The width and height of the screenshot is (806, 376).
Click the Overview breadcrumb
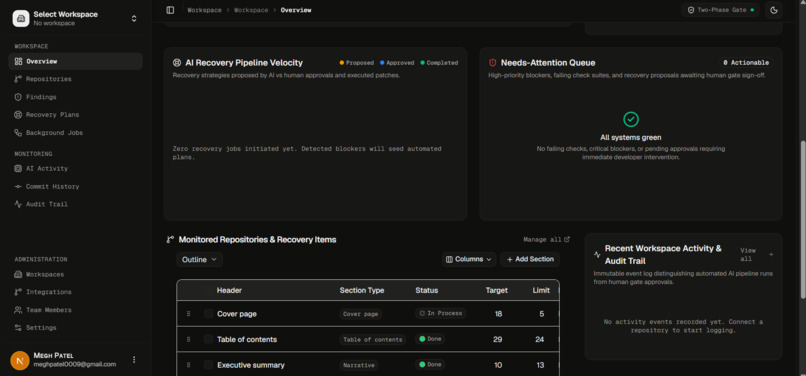click(296, 10)
